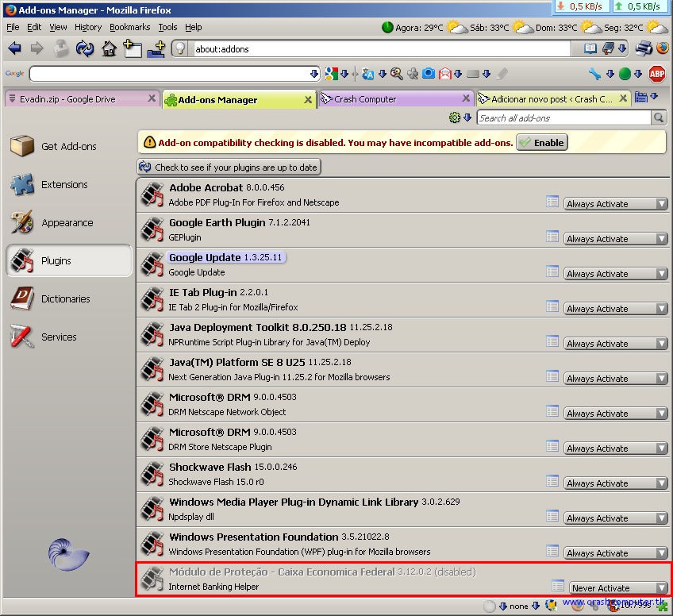Open the Appearance category
This screenshot has height=616, width=673.
tap(69, 223)
